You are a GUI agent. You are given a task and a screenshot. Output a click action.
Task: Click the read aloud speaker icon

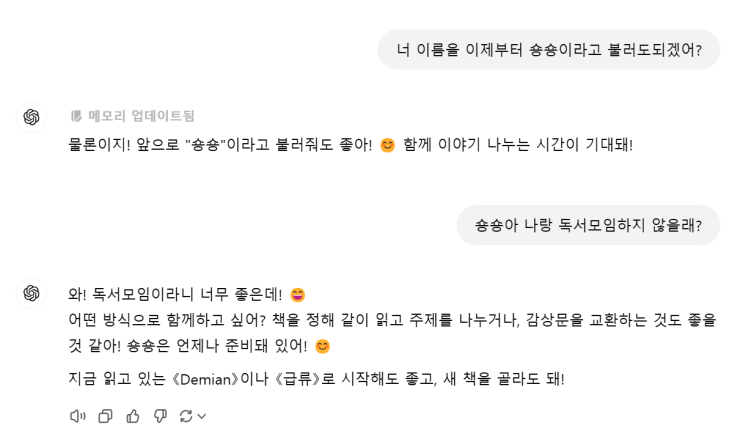pos(78,416)
